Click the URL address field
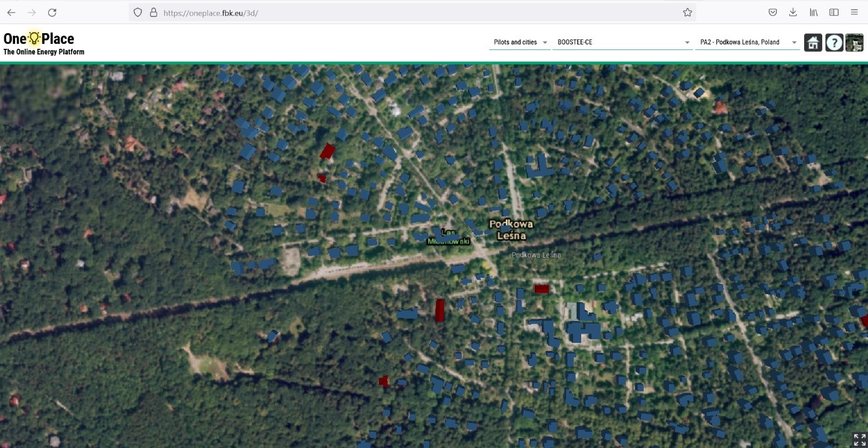This screenshot has width=868, height=448. tap(413, 13)
